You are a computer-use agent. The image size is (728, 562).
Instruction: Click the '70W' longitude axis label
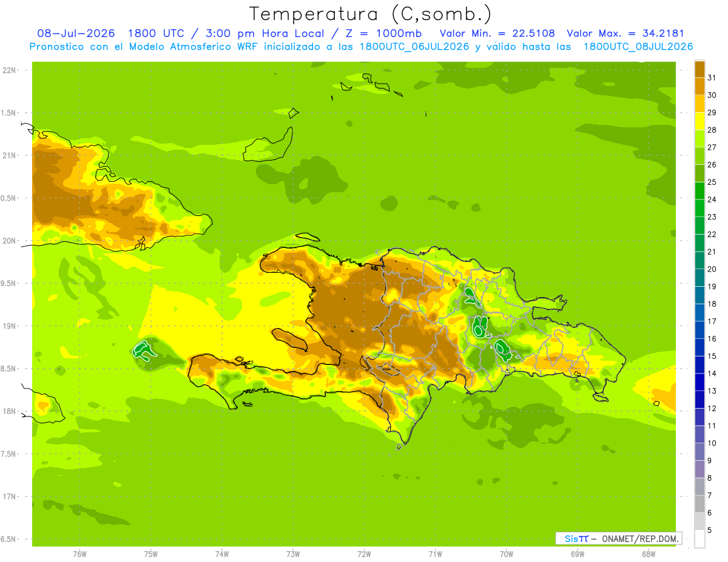tap(507, 554)
